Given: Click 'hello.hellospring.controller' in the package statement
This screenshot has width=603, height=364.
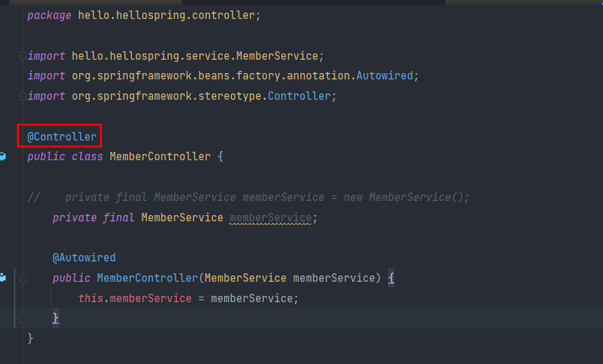Looking at the screenshot, I should [x=166, y=15].
